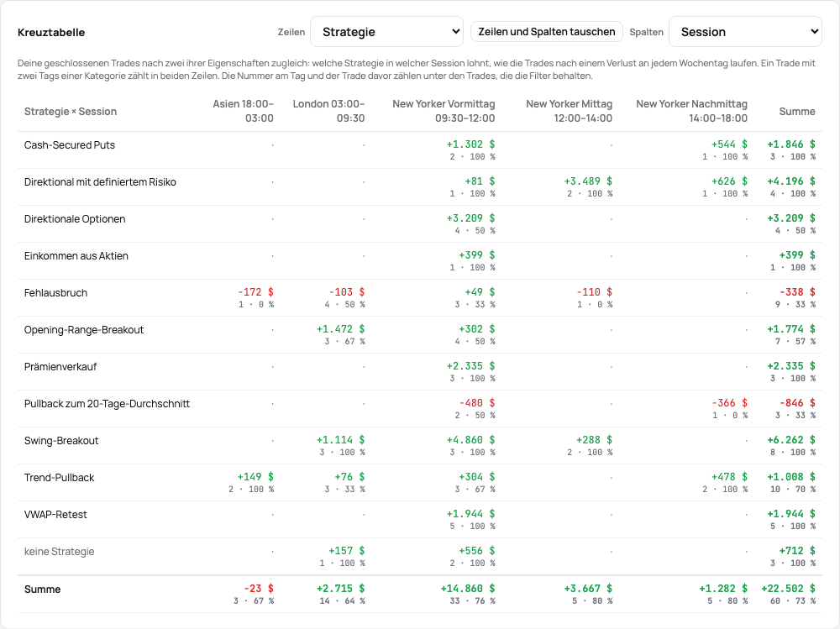840x629 pixels.
Task: Click the London 03:00–09:30 column header
Action: click(x=328, y=111)
